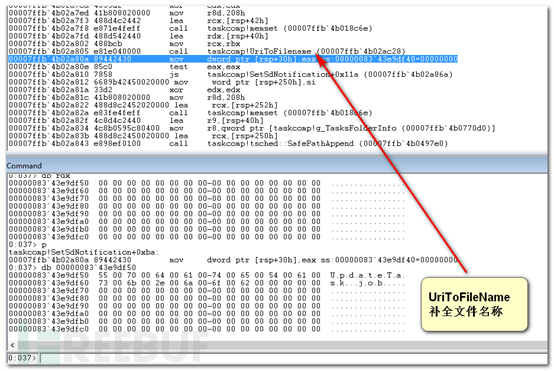Click the call tsched::SafePathAppend line
The image size is (554, 371).
click(228, 144)
